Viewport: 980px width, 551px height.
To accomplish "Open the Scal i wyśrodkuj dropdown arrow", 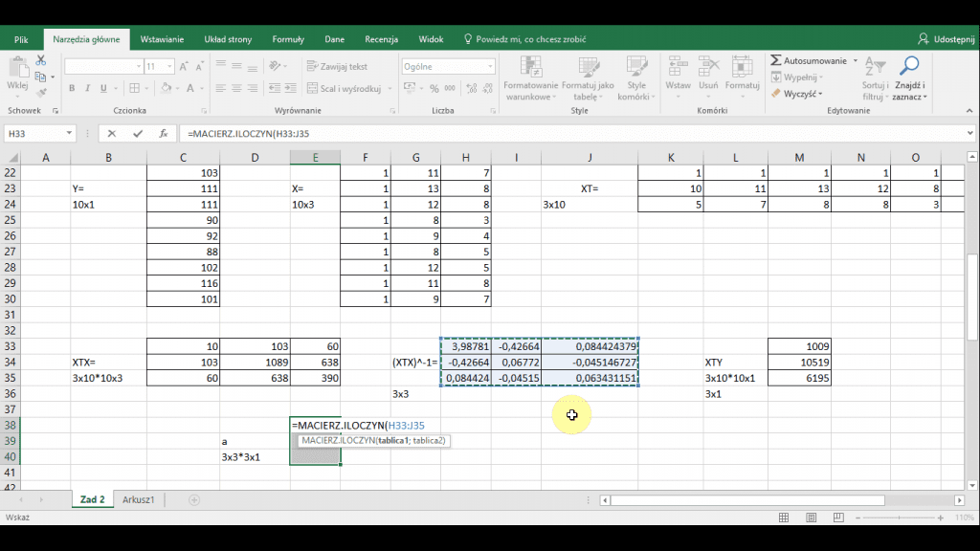I will (390, 89).
